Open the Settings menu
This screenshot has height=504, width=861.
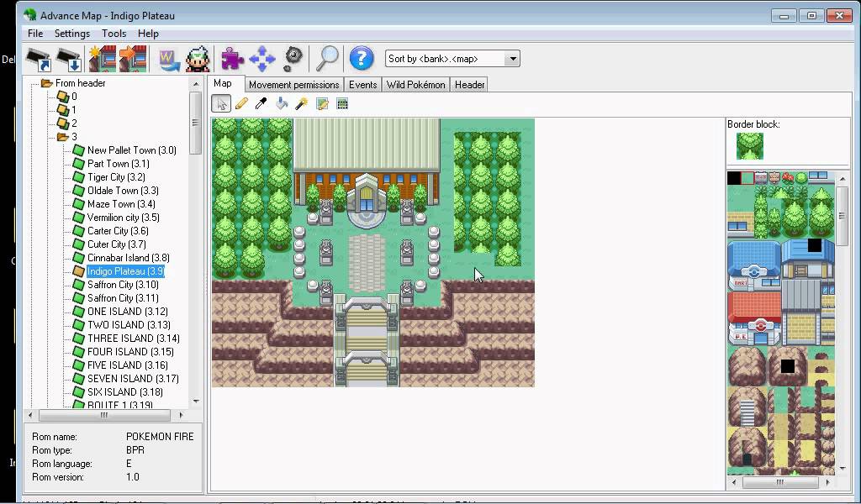(72, 34)
